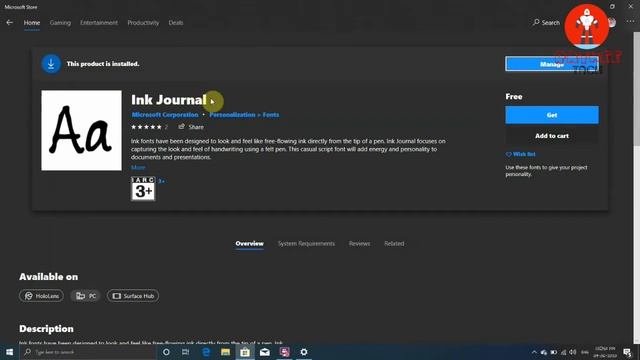
Task: Click the Ink Journal title text
Action: click(169, 100)
